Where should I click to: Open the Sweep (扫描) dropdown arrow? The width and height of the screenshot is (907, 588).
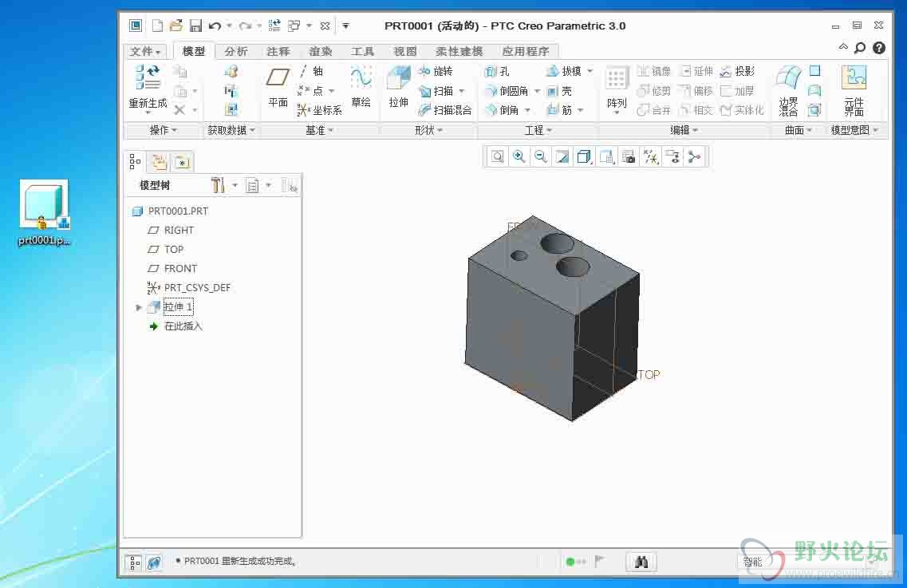[x=462, y=91]
